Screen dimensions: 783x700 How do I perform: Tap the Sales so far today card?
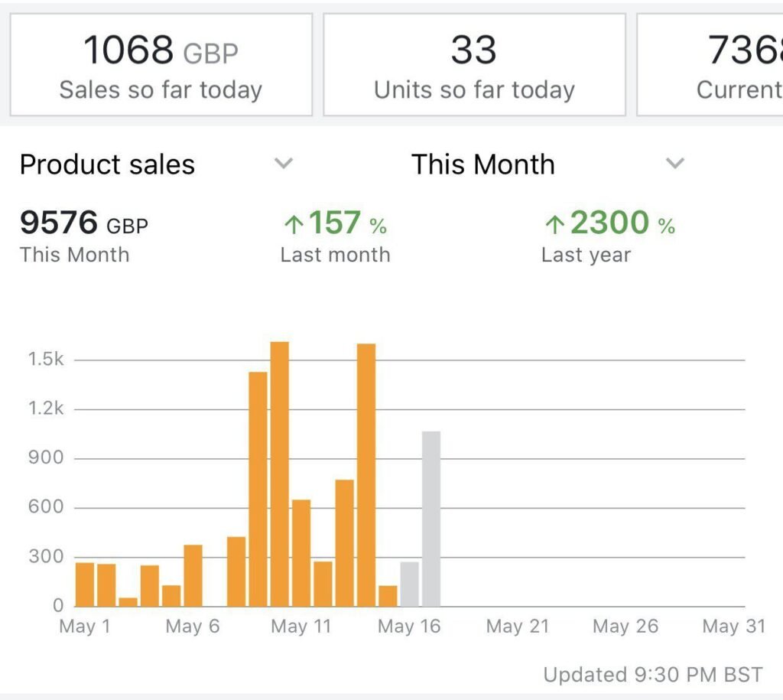[x=161, y=65]
